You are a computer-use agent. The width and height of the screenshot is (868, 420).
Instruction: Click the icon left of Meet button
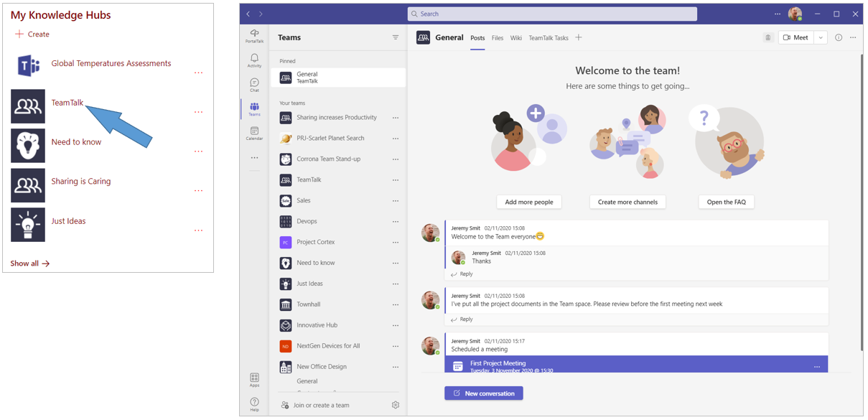[x=767, y=38]
